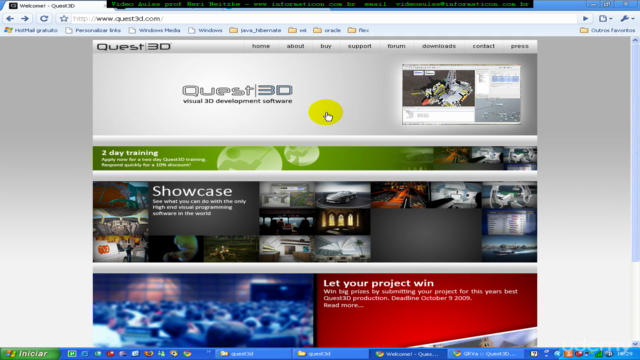Launch Internet Explorer from quick launch
640x360 pixels.
click(x=85, y=353)
